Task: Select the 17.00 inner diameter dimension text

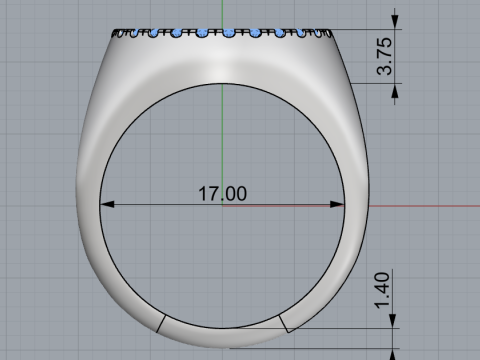Action: click(x=222, y=193)
